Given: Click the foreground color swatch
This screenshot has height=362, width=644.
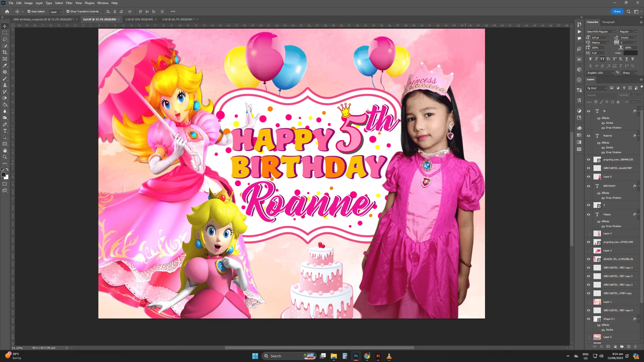Looking at the screenshot, I should coord(3,175).
